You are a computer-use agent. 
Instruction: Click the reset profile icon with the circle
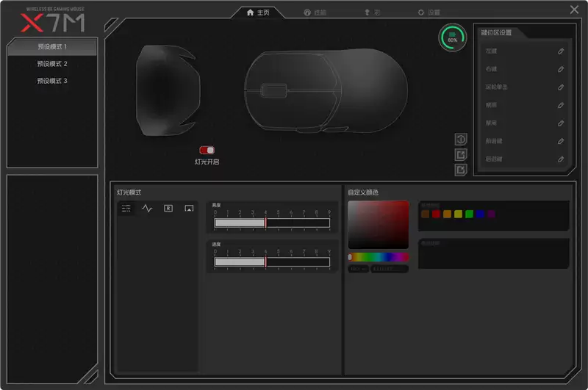point(461,140)
